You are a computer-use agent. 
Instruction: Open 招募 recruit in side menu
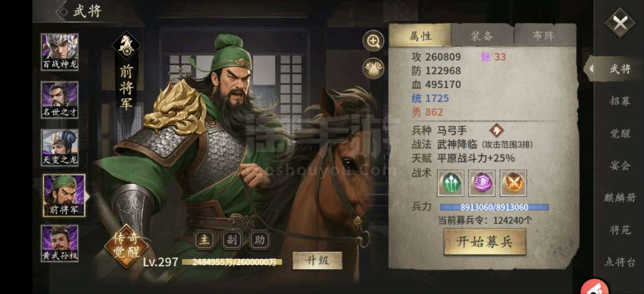click(620, 101)
